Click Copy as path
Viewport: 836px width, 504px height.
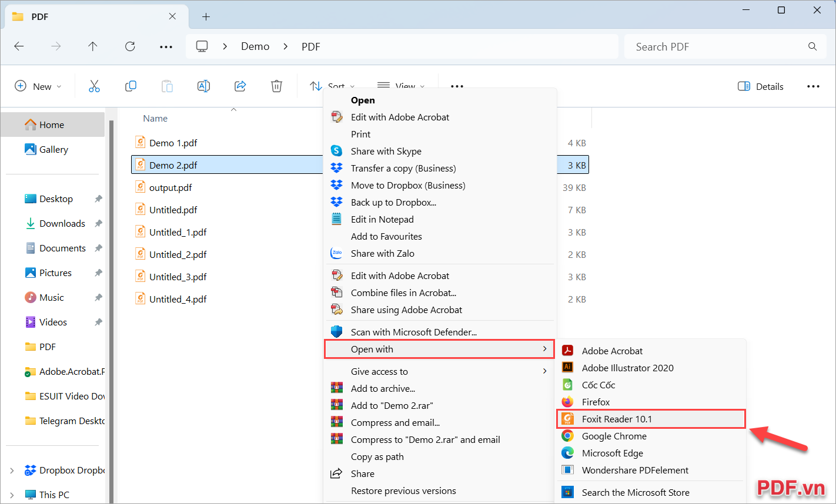(440, 456)
